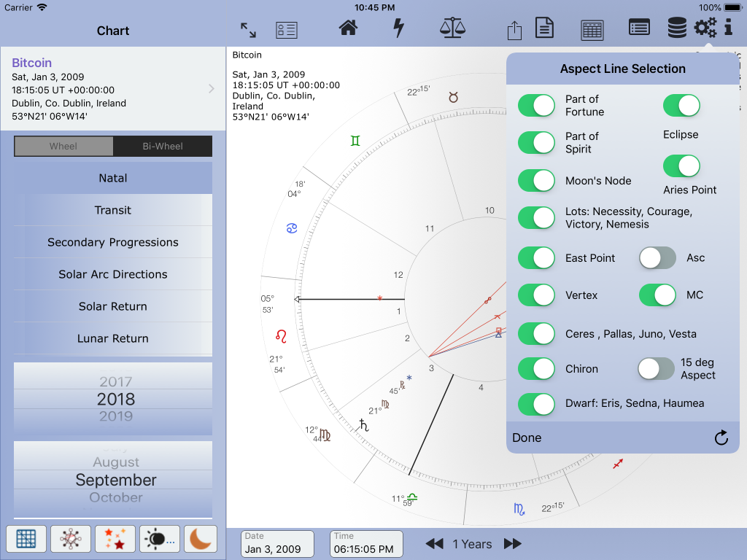Screen dimensions: 747x560
Task: Select 2017 in year picker
Action: tap(116, 381)
